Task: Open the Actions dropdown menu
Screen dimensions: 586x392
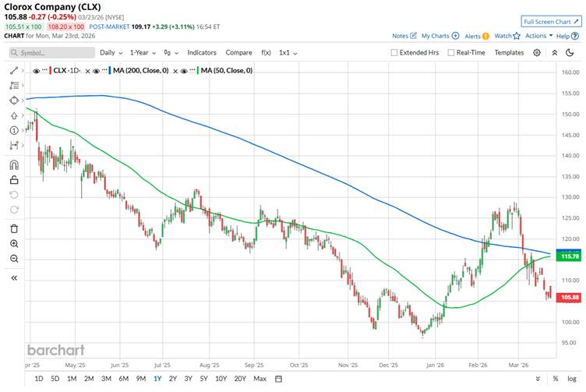Action: (x=538, y=36)
